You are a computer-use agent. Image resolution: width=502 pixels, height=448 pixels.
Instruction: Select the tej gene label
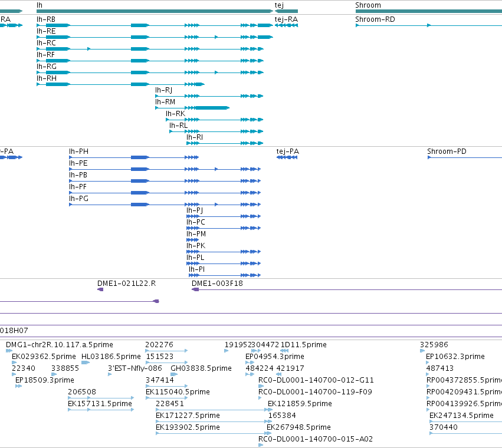point(279,5)
